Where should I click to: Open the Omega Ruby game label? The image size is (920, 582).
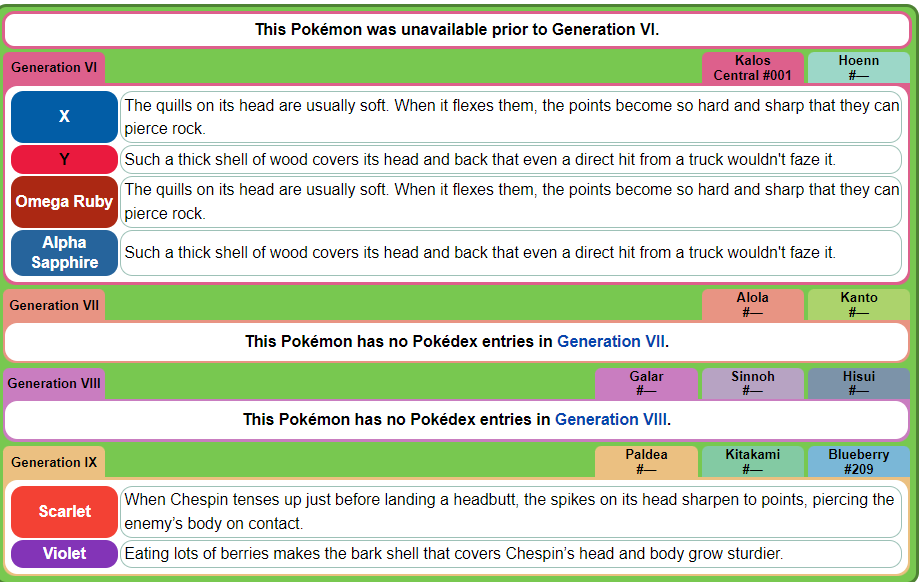(65, 202)
